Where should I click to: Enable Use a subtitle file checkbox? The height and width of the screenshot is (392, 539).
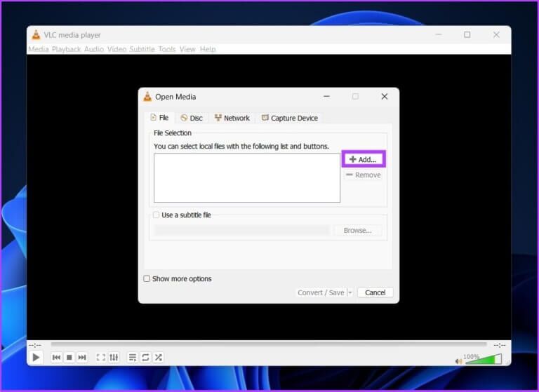[x=156, y=215]
